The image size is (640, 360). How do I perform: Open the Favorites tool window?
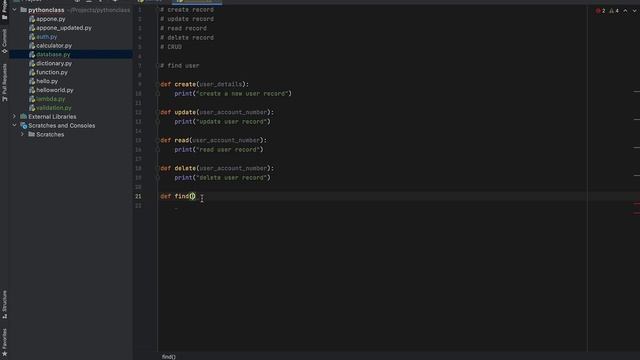pyautogui.click(x=4, y=342)
